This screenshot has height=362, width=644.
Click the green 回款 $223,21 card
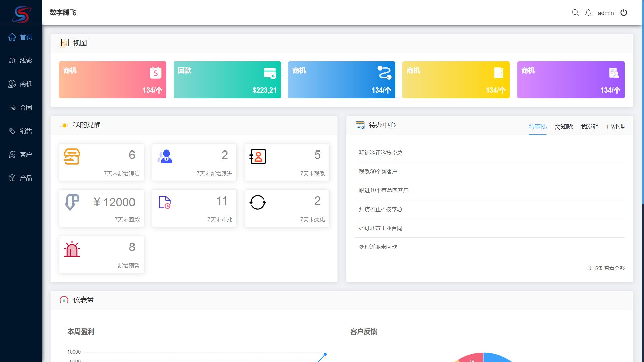coord(227,80)
